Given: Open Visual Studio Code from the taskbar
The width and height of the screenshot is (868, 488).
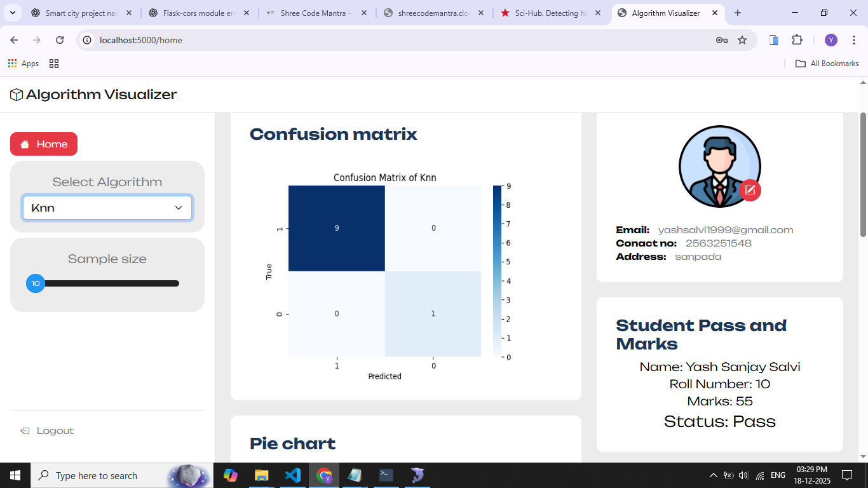Looking at the screenshot, I should [x=293, y=475].
